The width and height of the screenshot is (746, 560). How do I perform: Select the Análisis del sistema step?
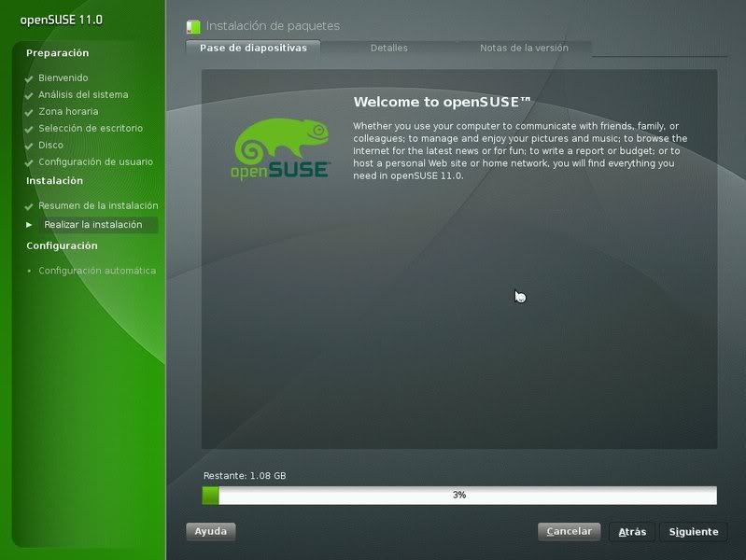click(x=83, y=94)
